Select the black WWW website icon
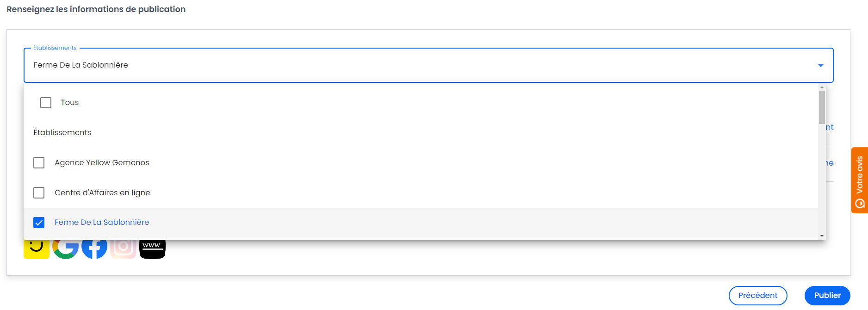 [x=152, y=249]
